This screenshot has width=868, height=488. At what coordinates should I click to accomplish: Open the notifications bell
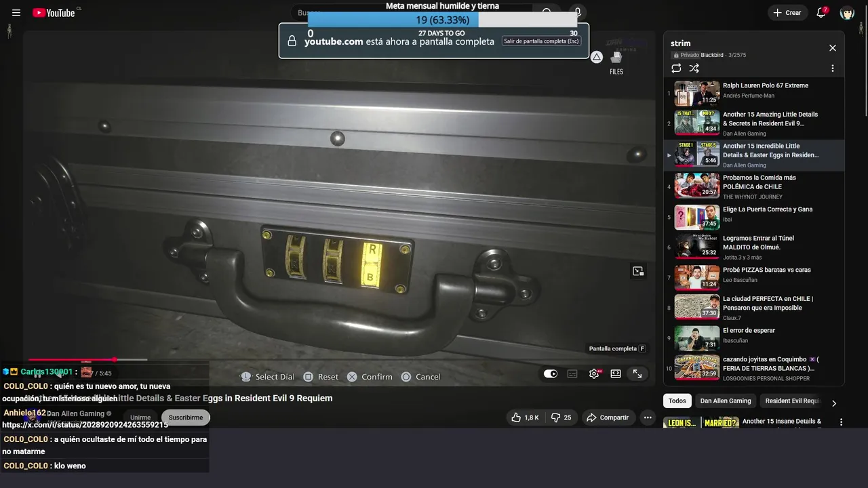tap(821, 13)
